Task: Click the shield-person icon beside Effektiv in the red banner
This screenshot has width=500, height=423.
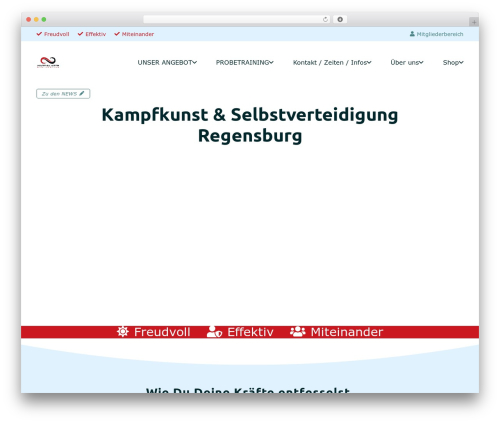Action: pos(214,332)
